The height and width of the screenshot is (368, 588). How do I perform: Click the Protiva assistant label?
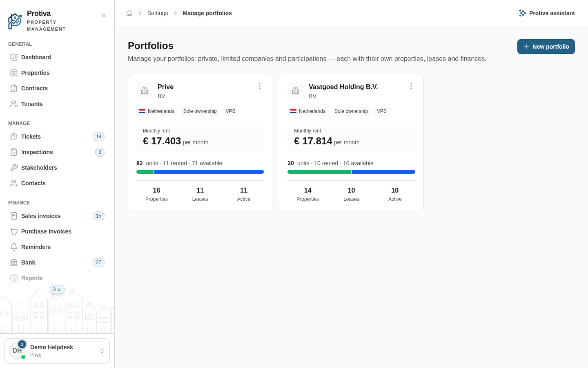coord(552,13)
